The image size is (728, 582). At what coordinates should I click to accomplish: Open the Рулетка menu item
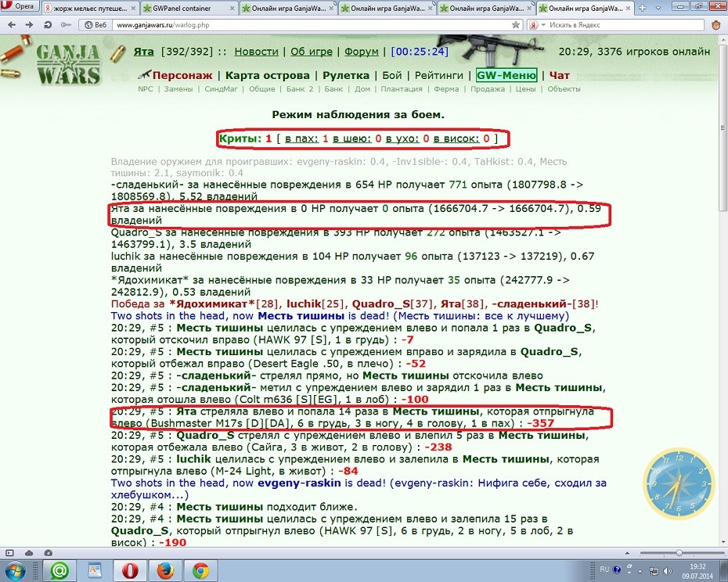coord(346,75)
